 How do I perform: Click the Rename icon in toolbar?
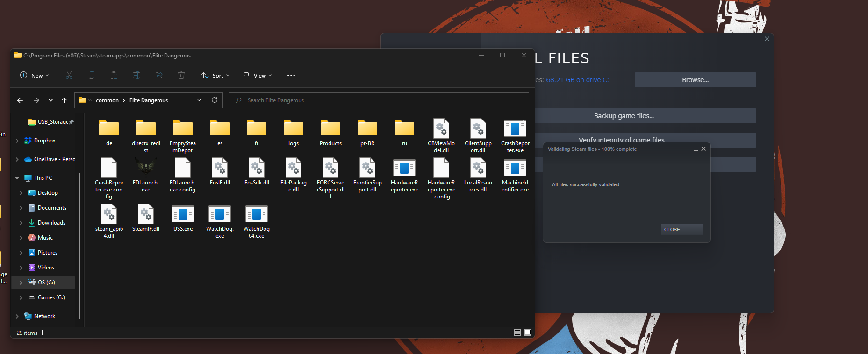(x=136, y=75)
